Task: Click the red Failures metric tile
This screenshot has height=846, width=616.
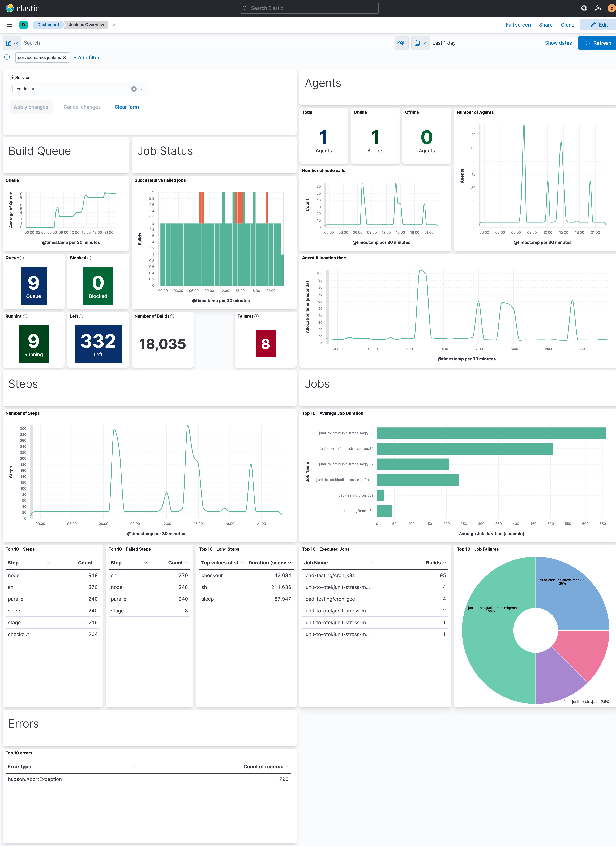Action: click(265, 344)
